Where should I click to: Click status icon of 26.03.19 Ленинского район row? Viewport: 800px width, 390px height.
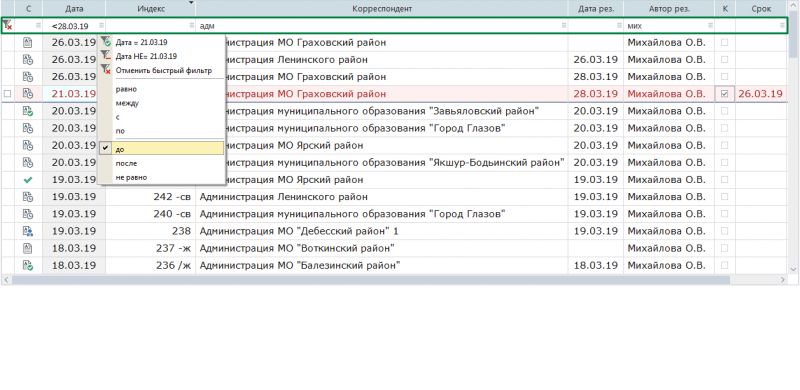pyautogui.click(x=28, y=60)
